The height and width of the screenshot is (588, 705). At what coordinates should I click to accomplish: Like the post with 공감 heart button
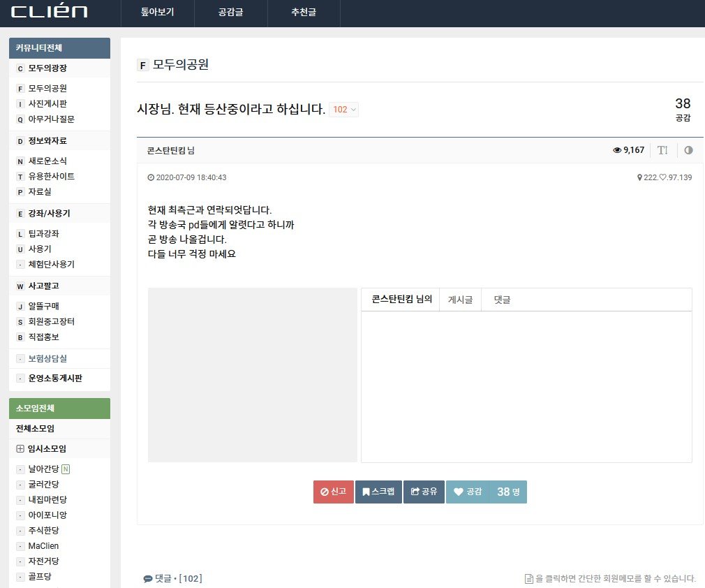pos(468,492)
